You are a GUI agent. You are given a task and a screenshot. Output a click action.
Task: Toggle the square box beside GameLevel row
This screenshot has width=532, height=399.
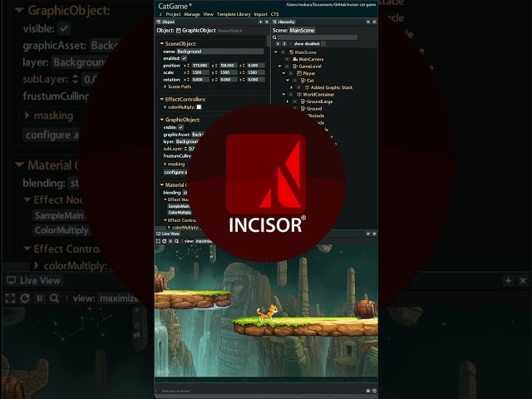pos(287,66)
